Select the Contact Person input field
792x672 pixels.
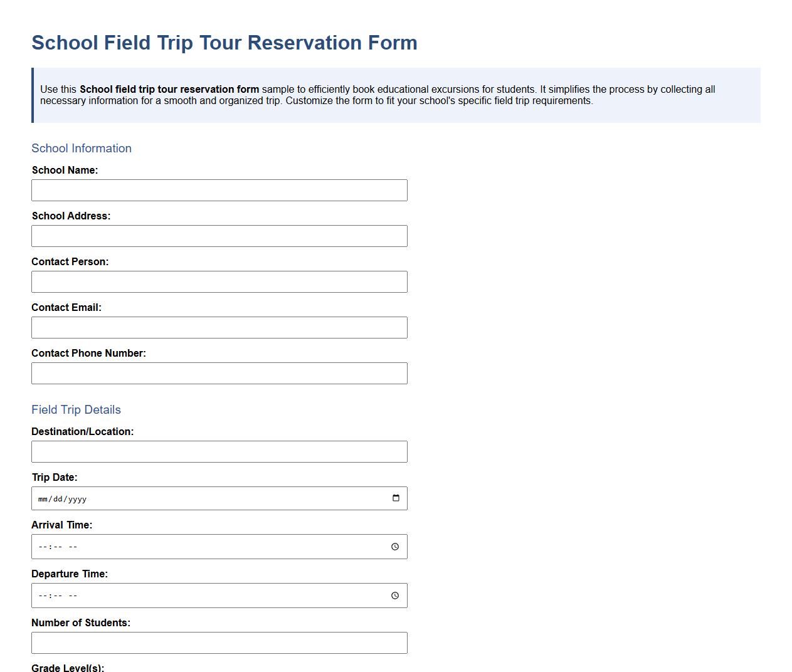(219, 281)
